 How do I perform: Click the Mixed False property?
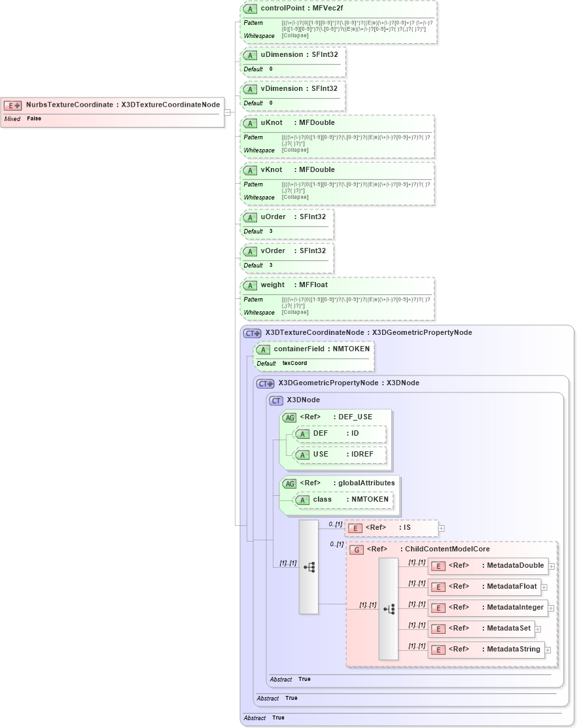pos(23,119)
